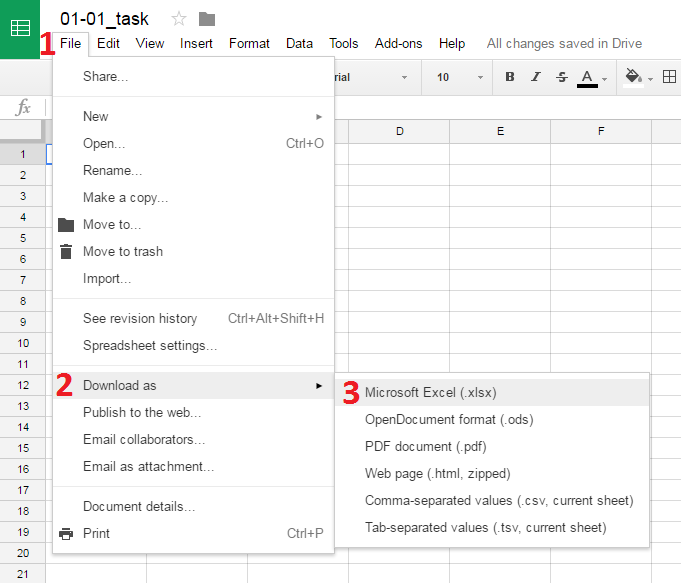Screen dimensions: 681x583
Task: Toggle italic formatting in the toolbar
Action: click(x=536, y=77)
